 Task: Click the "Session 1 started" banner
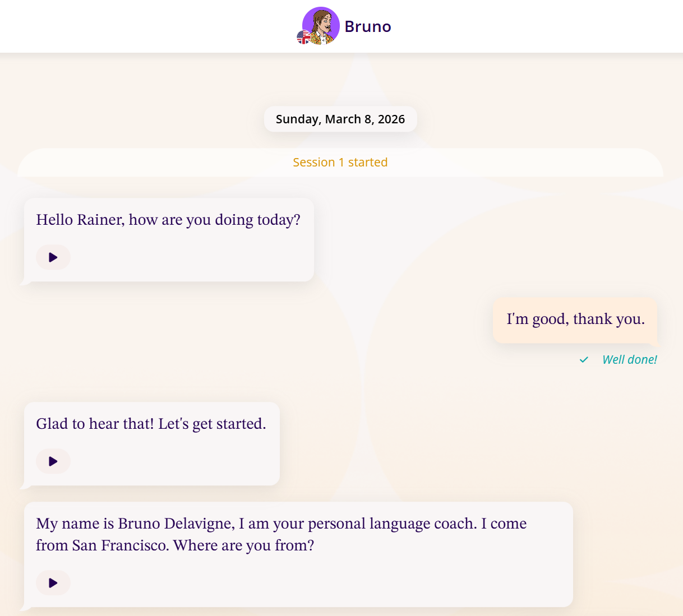coord(340,163)
